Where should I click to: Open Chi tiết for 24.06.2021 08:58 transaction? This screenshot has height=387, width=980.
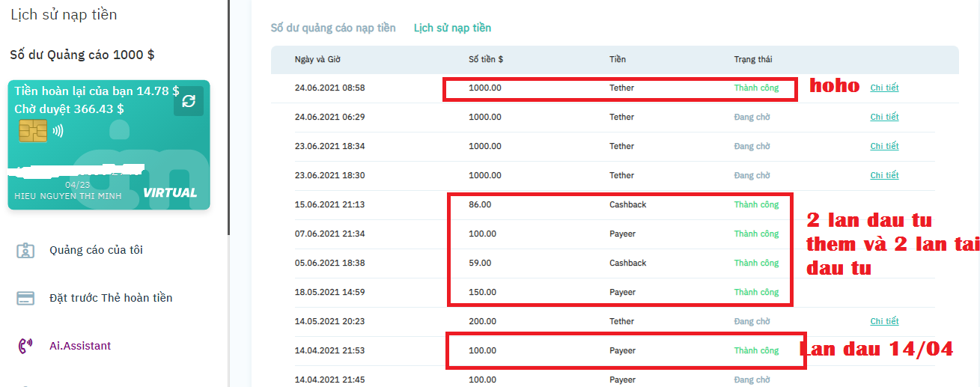884,88
